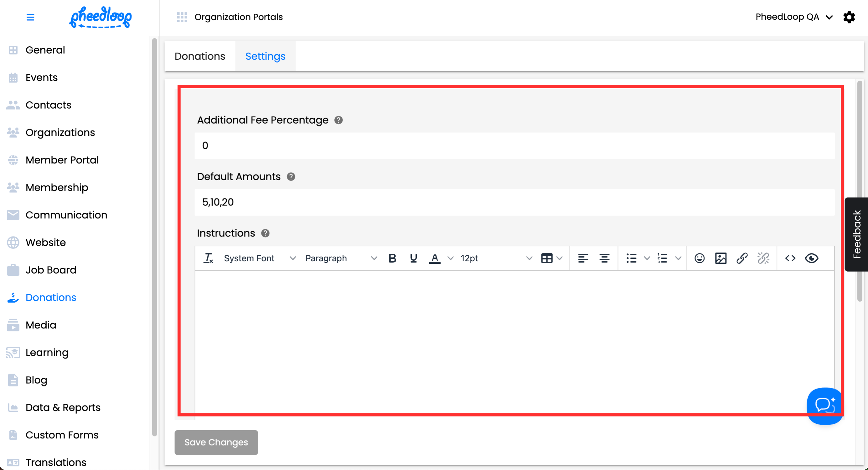Switch to the Donations tab
Image resolution: width=868 pixels, height=470 pixels.
(200, 56)
